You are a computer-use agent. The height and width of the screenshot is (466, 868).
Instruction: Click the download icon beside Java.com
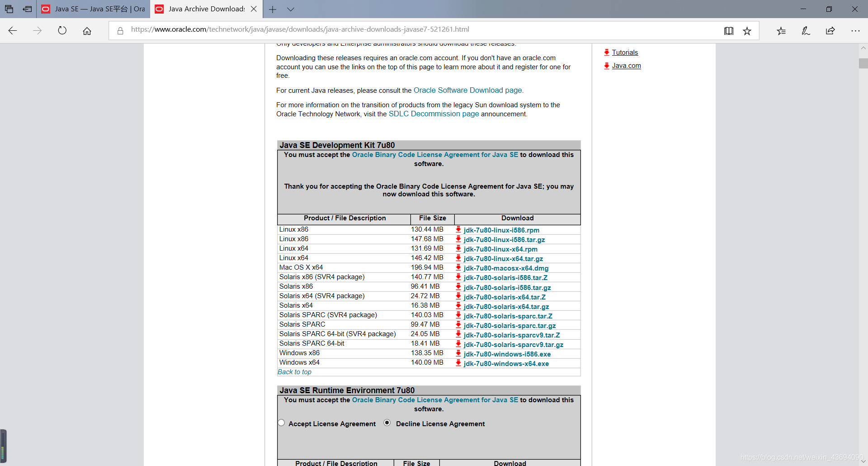coord(607,66)
